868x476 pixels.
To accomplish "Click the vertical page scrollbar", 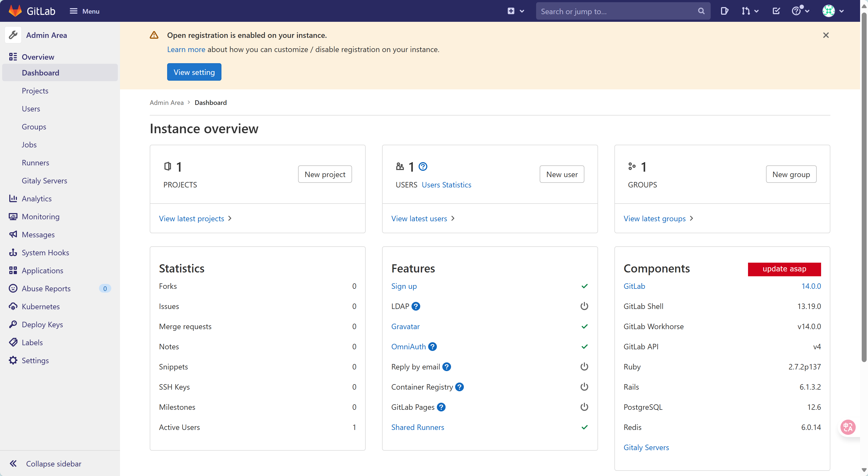I will click(864, 187).
